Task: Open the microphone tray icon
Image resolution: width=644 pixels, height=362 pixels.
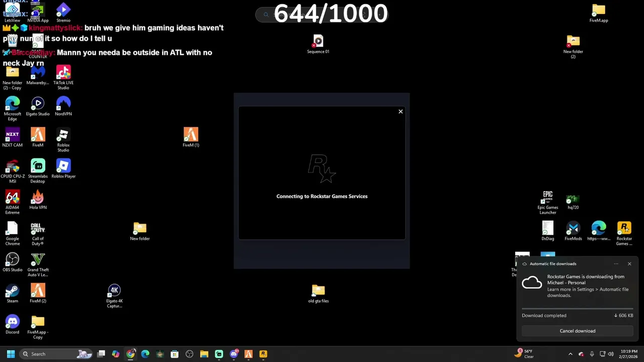Action: (x=592, y=354)
